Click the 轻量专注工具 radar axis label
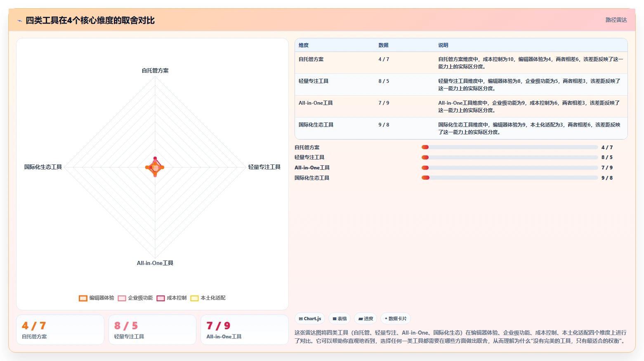The width and height of the screenshot is (644, 361). click(264, 167)
